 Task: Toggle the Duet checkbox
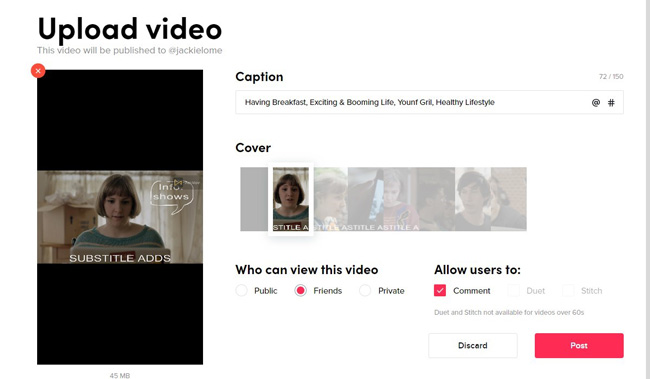(x=513, y=290)
